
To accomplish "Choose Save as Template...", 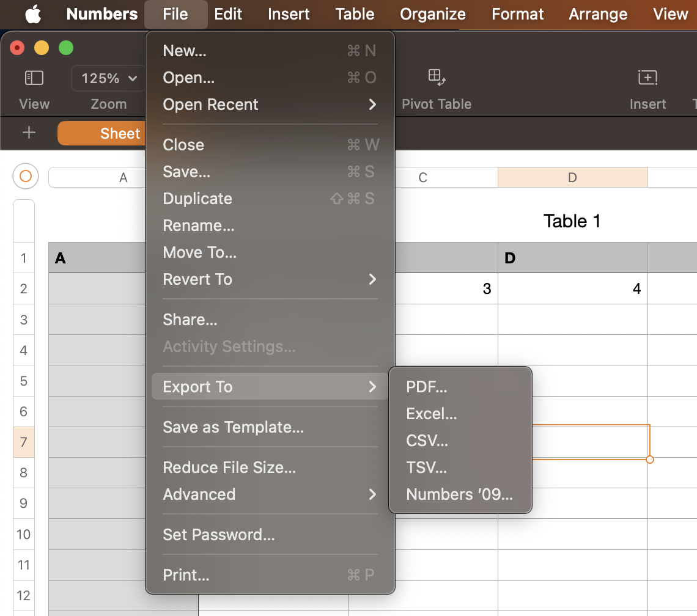I will (x=270, y=427).
